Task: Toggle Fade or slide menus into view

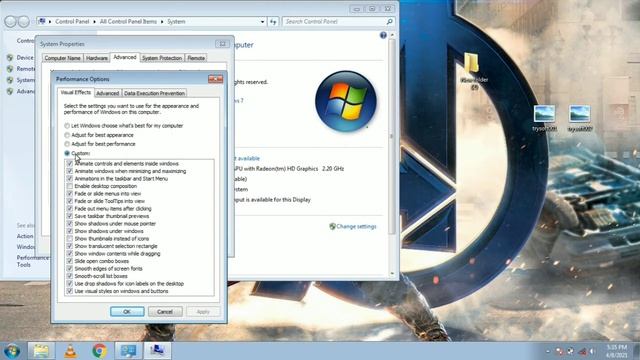Action: tap(70, 193)
